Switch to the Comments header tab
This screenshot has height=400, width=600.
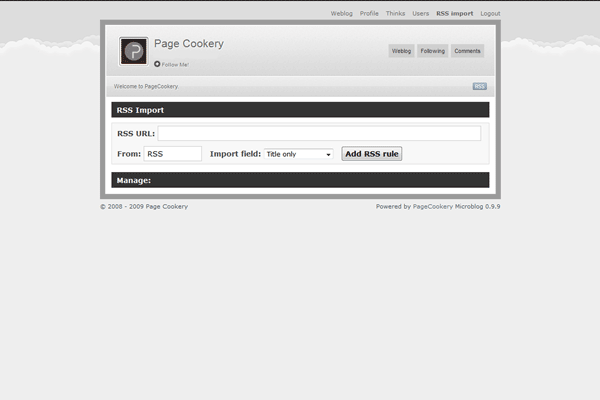pyautogui.click(x=467, y=51)
